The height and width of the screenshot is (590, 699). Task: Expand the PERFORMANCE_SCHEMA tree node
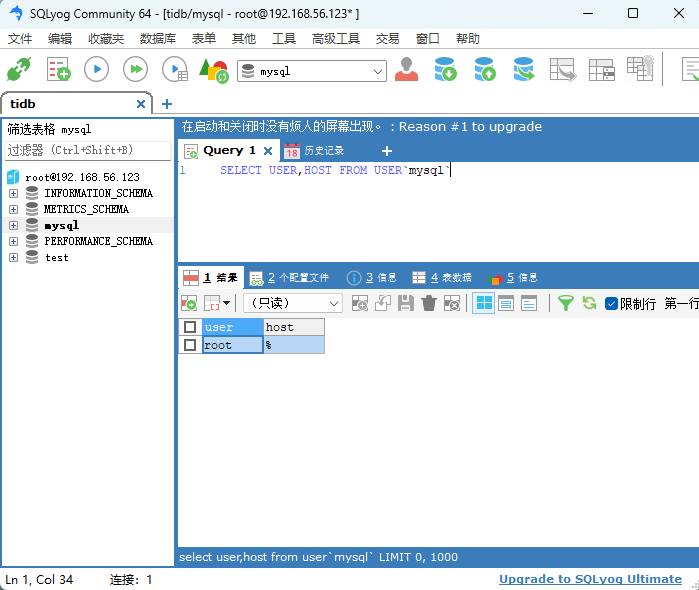point(13,241)
